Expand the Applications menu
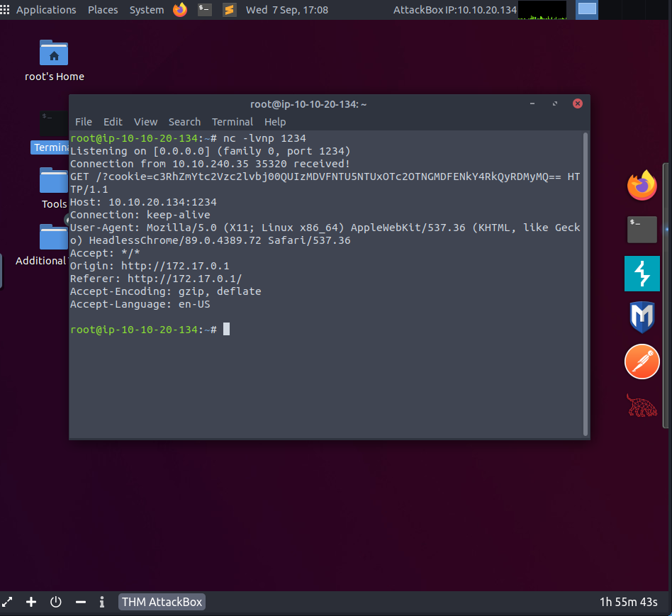The width and height of the screenshot is (672, 616). (45, 10)
